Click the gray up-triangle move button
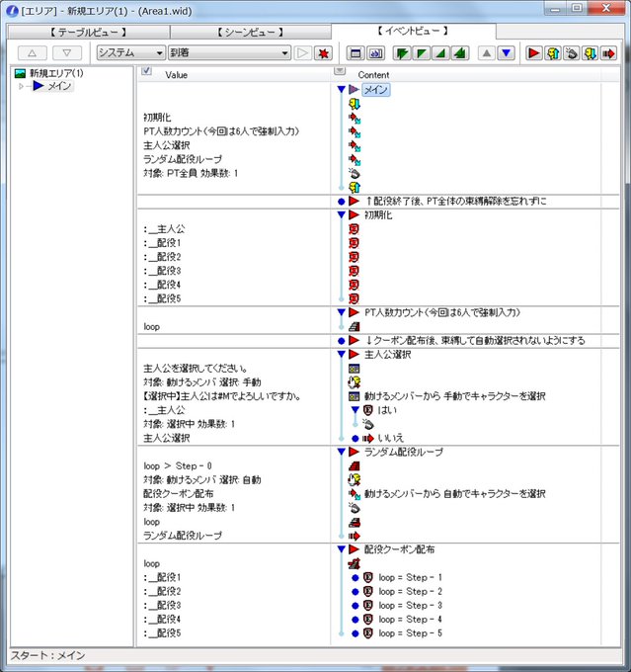The image size is (631, 672). coord(487,53)
